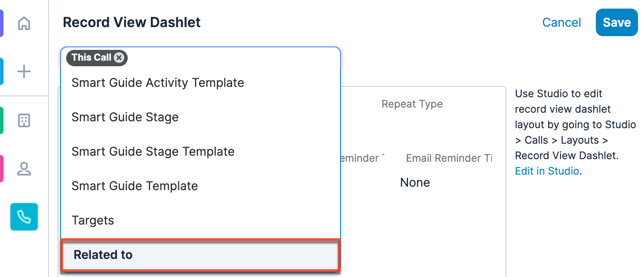
Task: Click the None value under Email Reminder
Action: click(415, 182)
